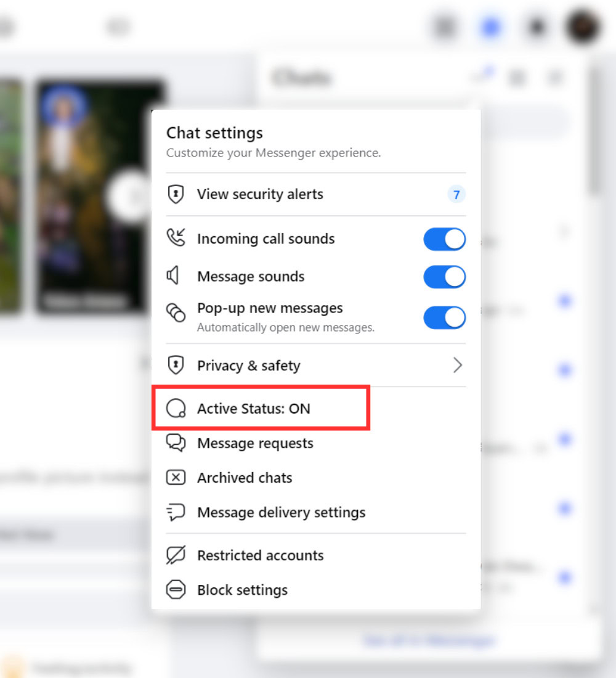Image resolution: width=616 pixels, height=678 pixels.
Task: Open Restricted accounts
Action: click(316, 555)
